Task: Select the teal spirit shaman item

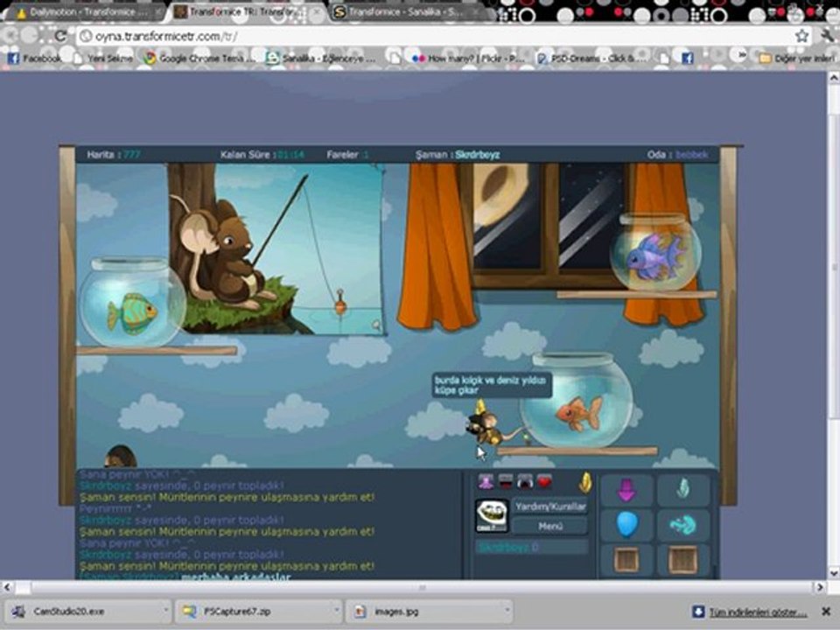Action: click(682, 525)
